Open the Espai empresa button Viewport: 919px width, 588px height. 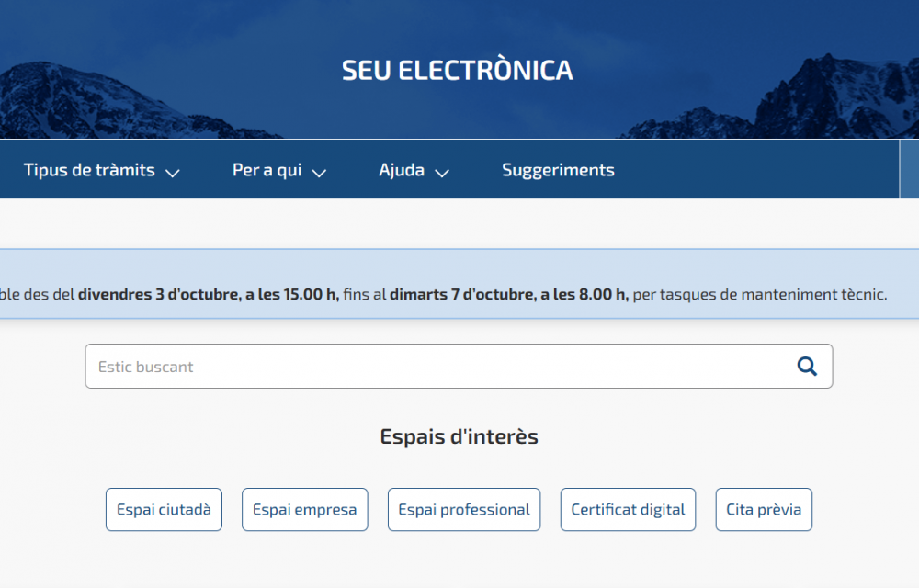pos(304,510)
